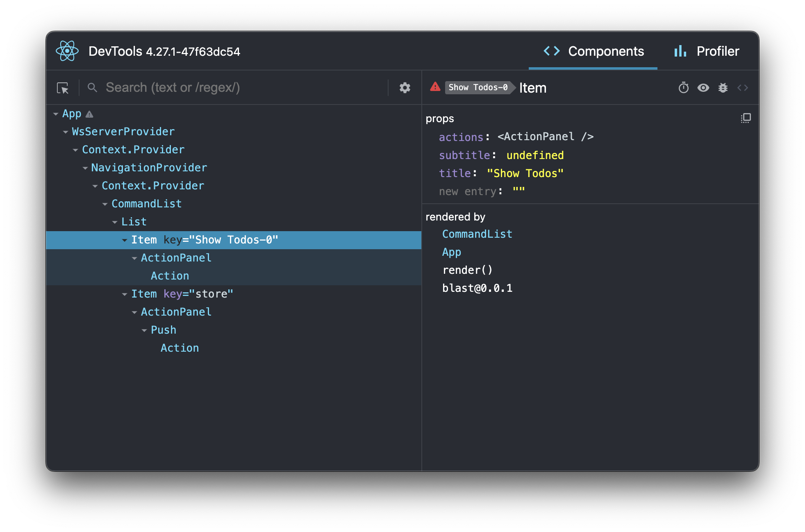Expand the CommandList tree node
Image resolution: width=805 pixels, height=532 pixels.
(x=105, y=203)
